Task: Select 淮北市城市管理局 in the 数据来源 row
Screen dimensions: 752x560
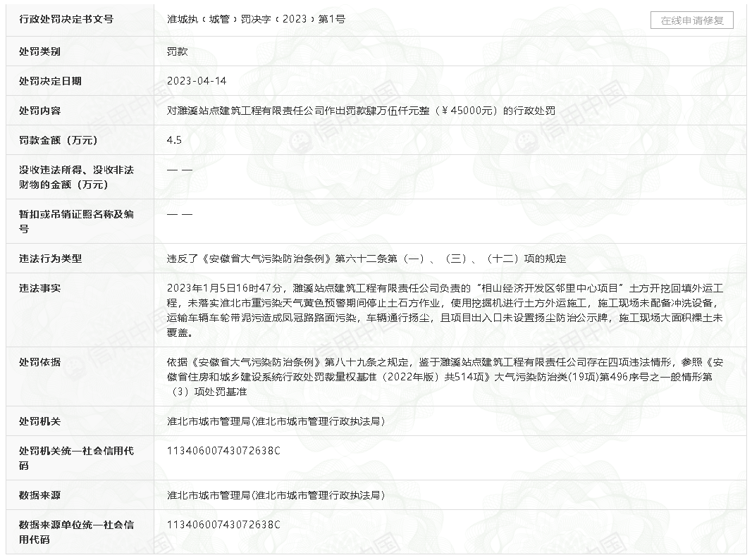Action: click(276, 494)
